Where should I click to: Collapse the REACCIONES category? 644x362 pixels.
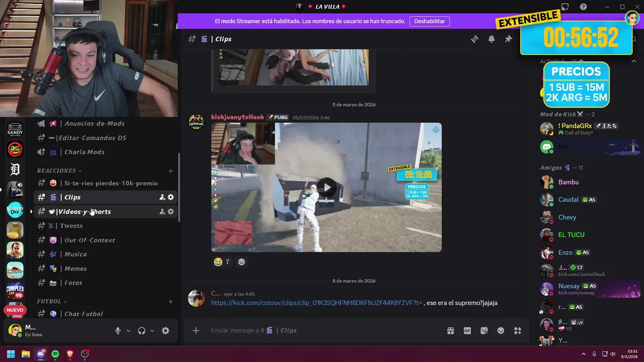[x=59, y=171]
